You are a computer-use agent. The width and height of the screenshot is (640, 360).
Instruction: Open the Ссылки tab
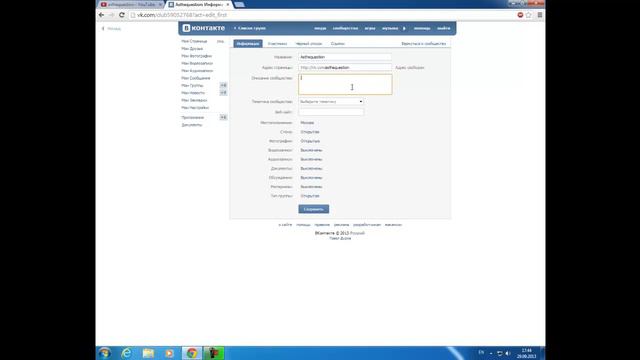click(x=338, y=44)
